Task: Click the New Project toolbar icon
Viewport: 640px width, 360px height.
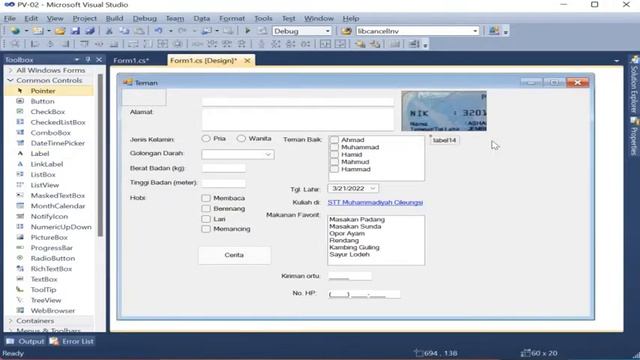Action: click(x=15, y=31)
